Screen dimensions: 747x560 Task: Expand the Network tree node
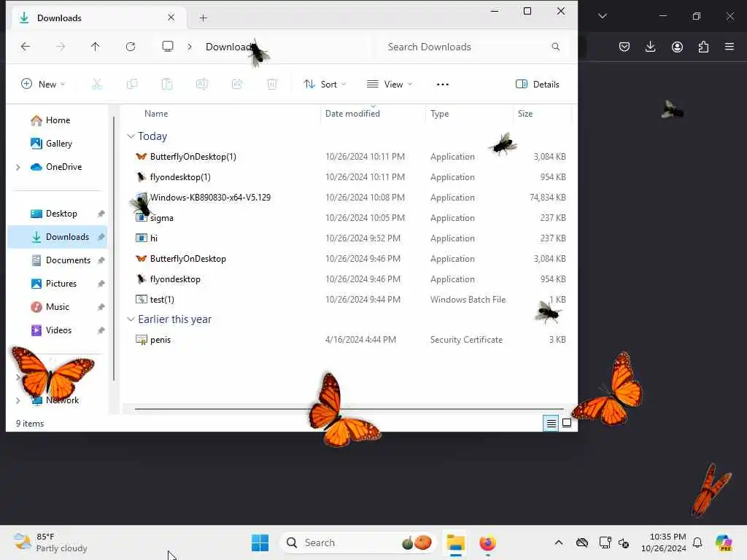pos(18,400)
